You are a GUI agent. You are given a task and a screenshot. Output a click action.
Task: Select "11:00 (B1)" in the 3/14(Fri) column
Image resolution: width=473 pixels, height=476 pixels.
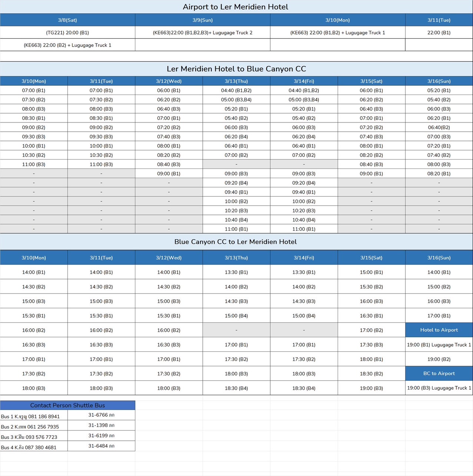click(x=304, y=229)
